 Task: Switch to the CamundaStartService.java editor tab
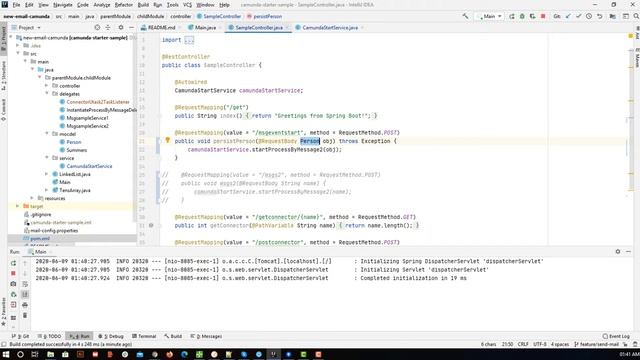(329, 27)
